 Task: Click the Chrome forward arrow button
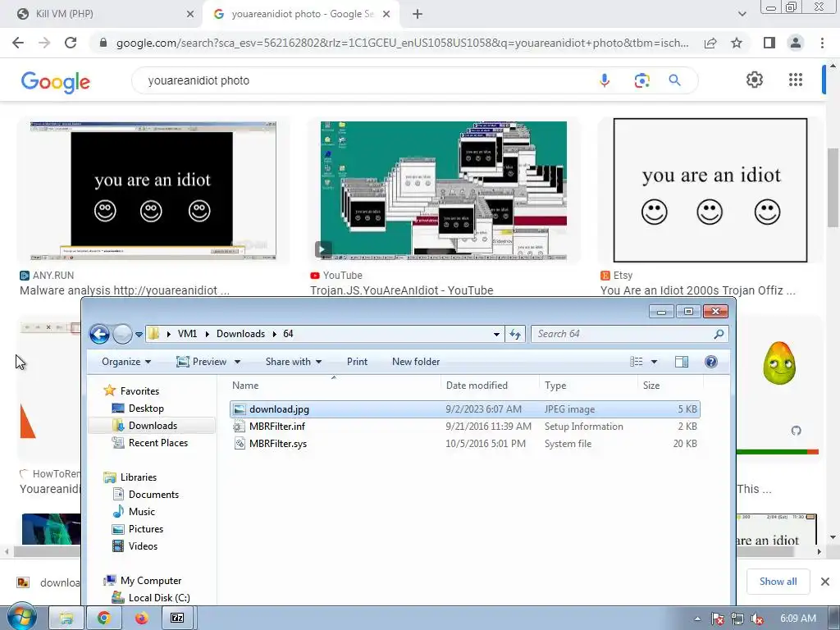[44, 43]
